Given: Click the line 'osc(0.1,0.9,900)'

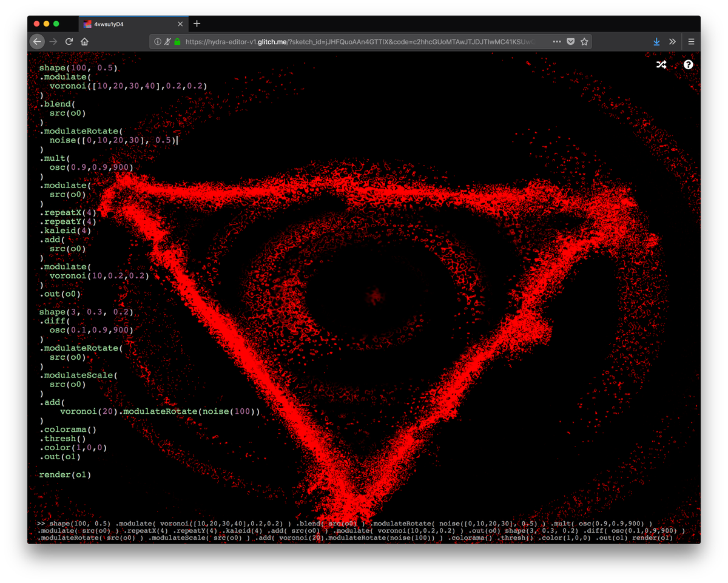Looking at the screenshot, I should click(91, 331).
